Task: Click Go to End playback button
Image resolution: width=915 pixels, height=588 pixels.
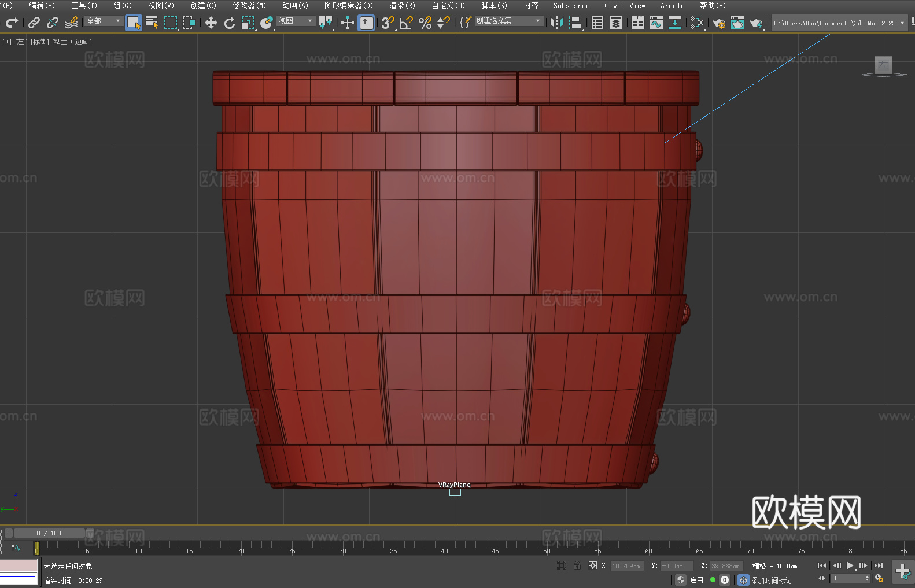Action: click(x=879, y=565)
